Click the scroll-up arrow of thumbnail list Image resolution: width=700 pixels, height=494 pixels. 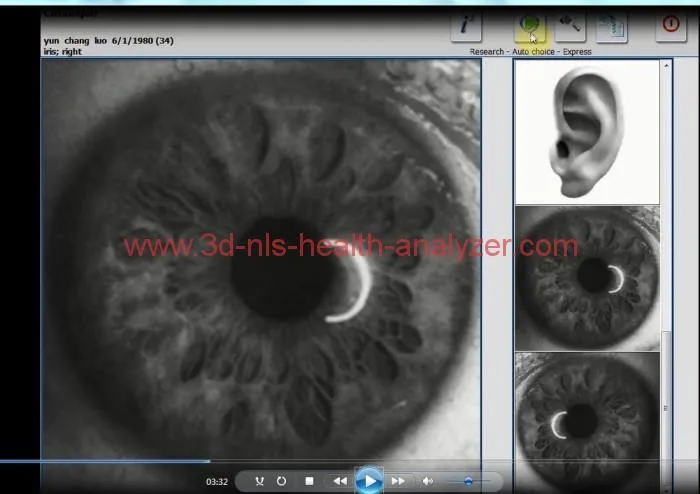tap(666, 66)
